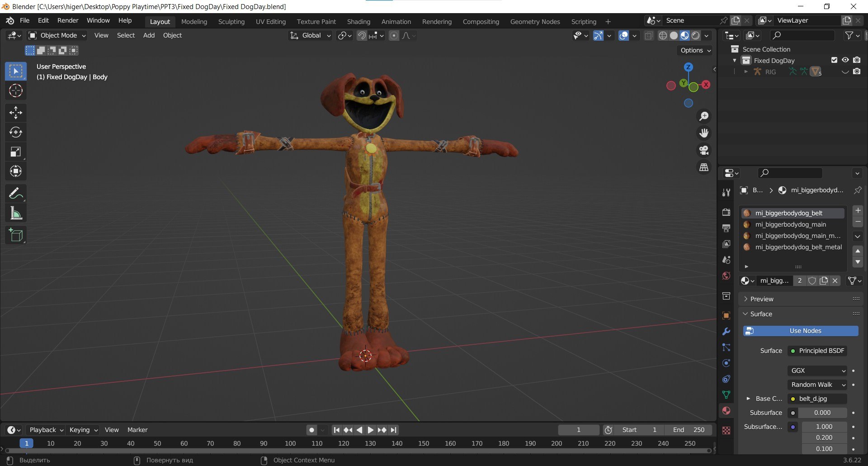
Task: Disable Fixed DogDay collection in renders
Action: coord(857,60)
